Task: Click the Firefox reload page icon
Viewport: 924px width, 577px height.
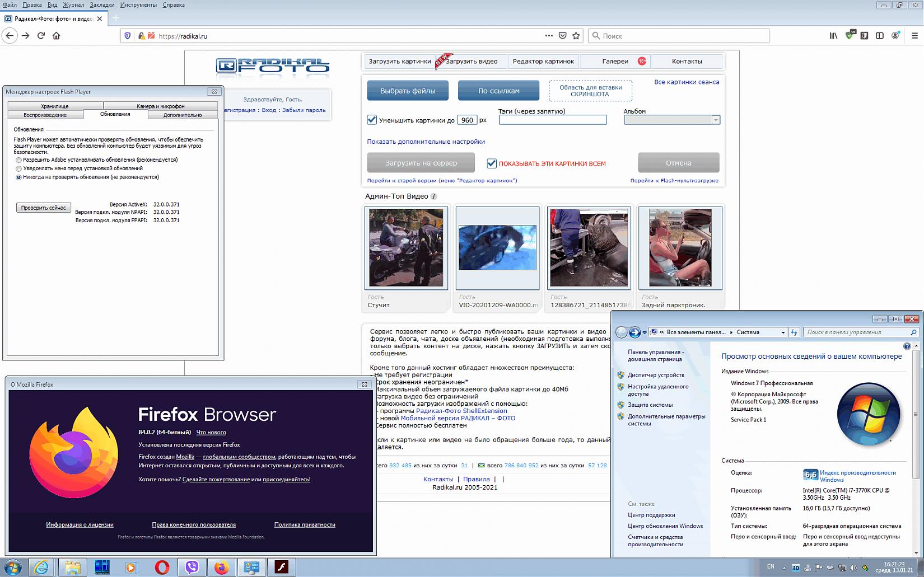Action: pos(41,36)
